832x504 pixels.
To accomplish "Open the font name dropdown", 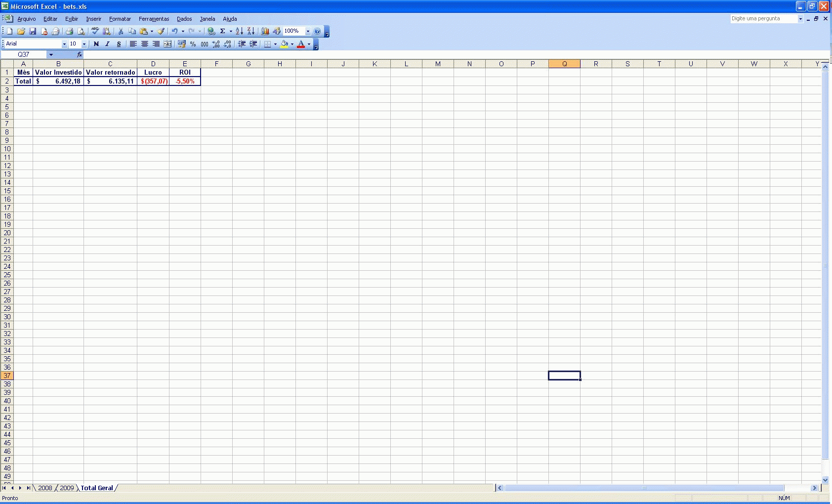I will [x=64, y=44].
